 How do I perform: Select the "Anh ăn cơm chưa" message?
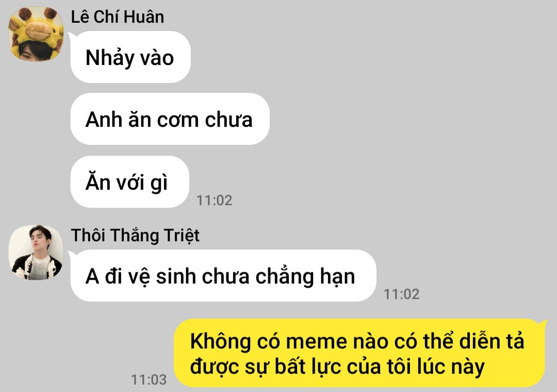click(170, 119)
